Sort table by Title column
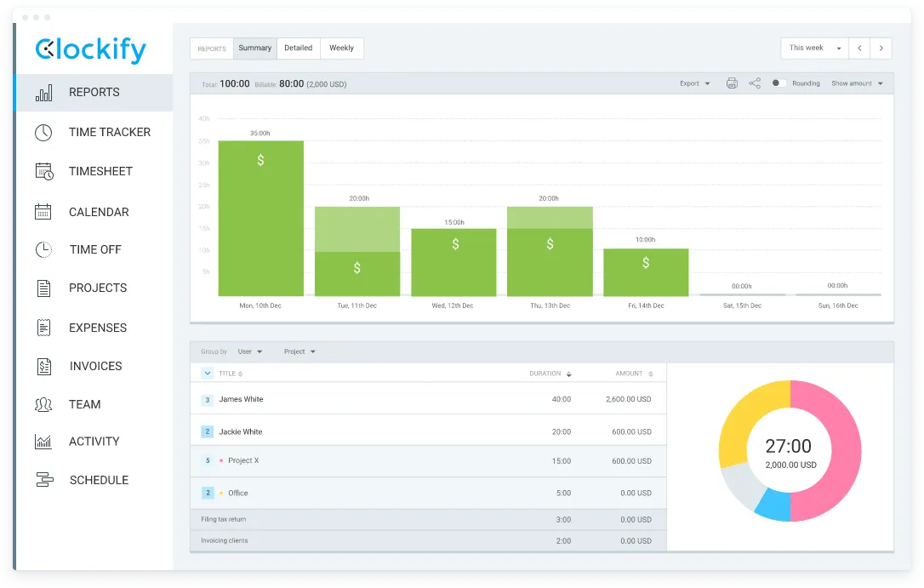Image resolution: width=924 pixels, height=588 pixels. coord(231,374)
